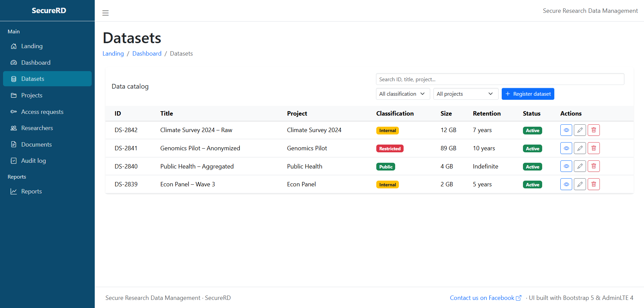Toggle the sidebar with the hamburger icon
The image size is (644, 308).
point(106,13)
